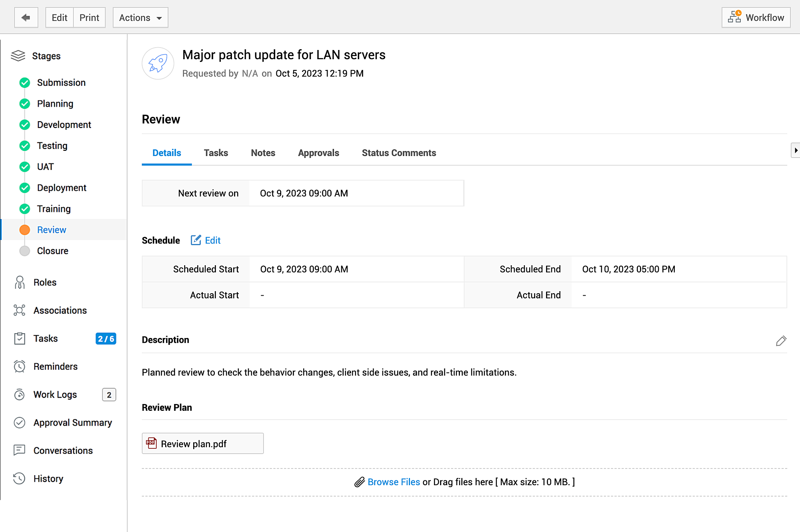Screen dimensions: 800x532
Task: Open Tasks section showing 2/6
Action: click(x=46, y=338)
